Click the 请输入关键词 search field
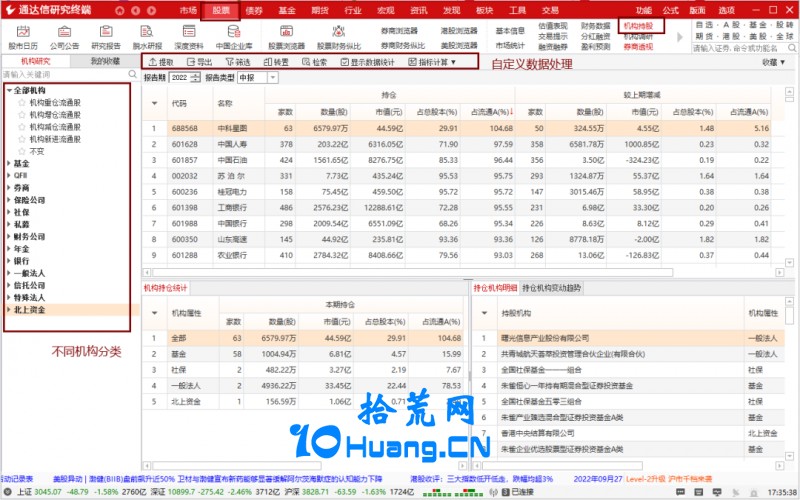This screenshot has width=800, height=500. tap(65, 74)
